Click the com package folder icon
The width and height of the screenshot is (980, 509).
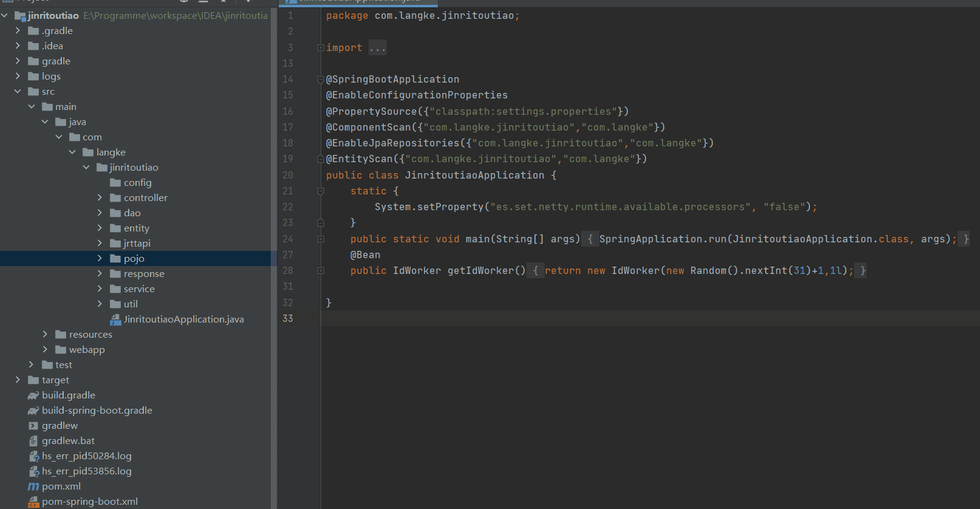[75, 137]
